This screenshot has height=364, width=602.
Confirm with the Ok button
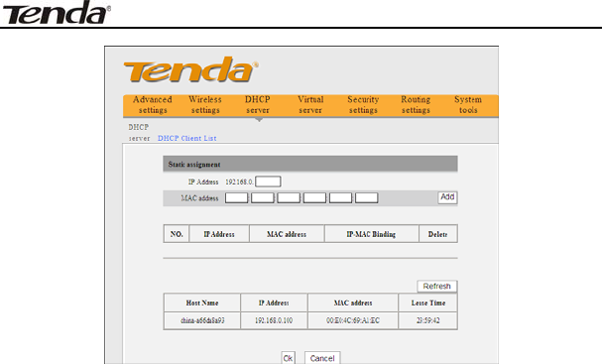288,358
